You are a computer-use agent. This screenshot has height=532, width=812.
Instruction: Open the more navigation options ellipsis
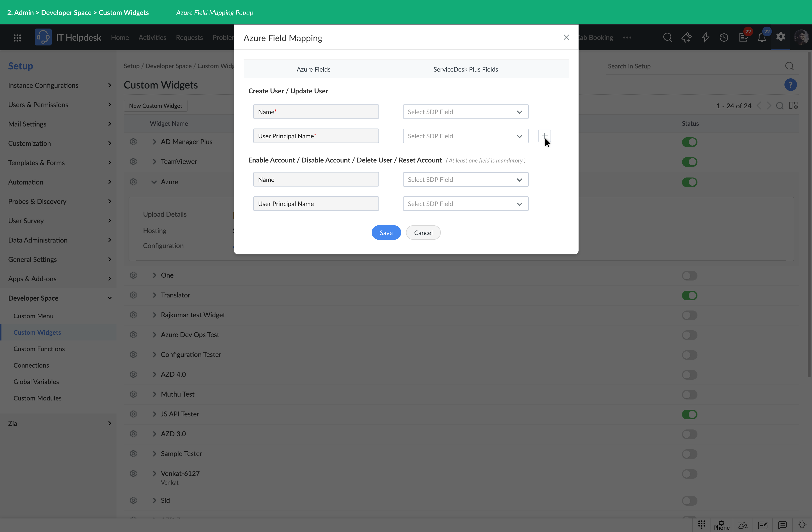[x=627, y=37]
